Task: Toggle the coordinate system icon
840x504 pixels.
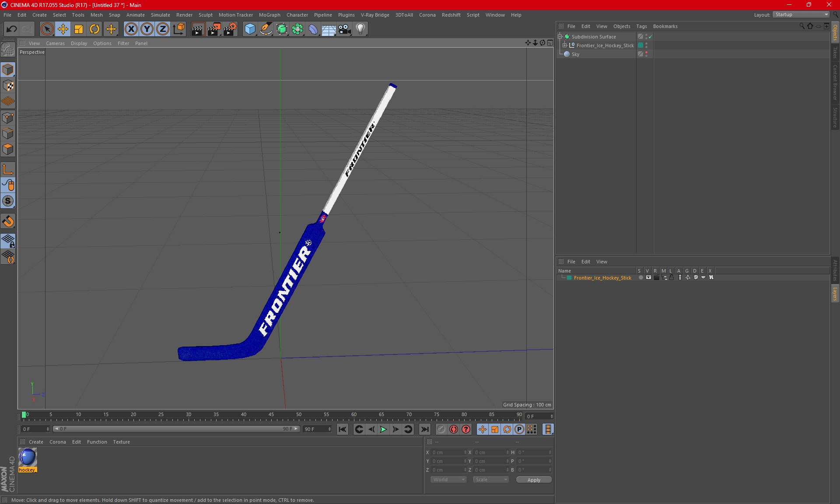Action: [x=179, y=29]
